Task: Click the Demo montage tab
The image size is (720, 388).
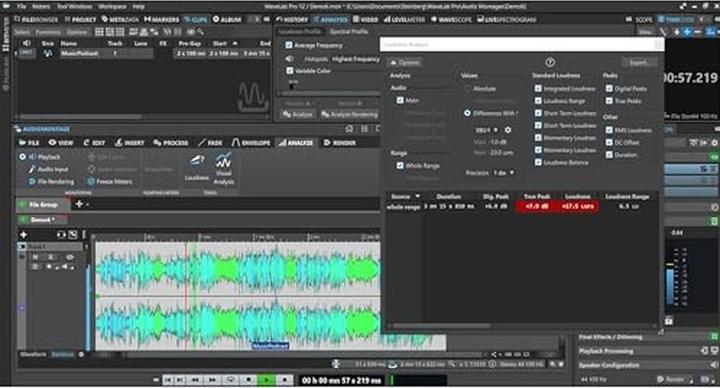Action: point(43,220)
